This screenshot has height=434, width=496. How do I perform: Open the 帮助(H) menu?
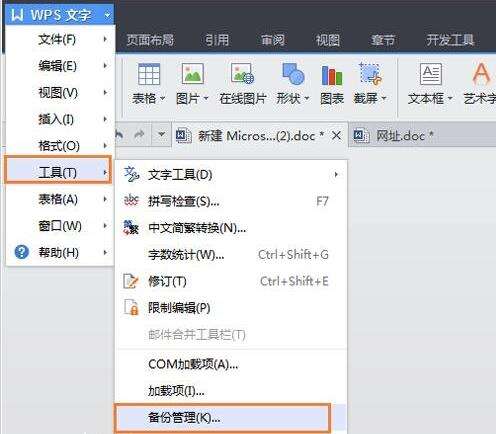coord(60,252)
